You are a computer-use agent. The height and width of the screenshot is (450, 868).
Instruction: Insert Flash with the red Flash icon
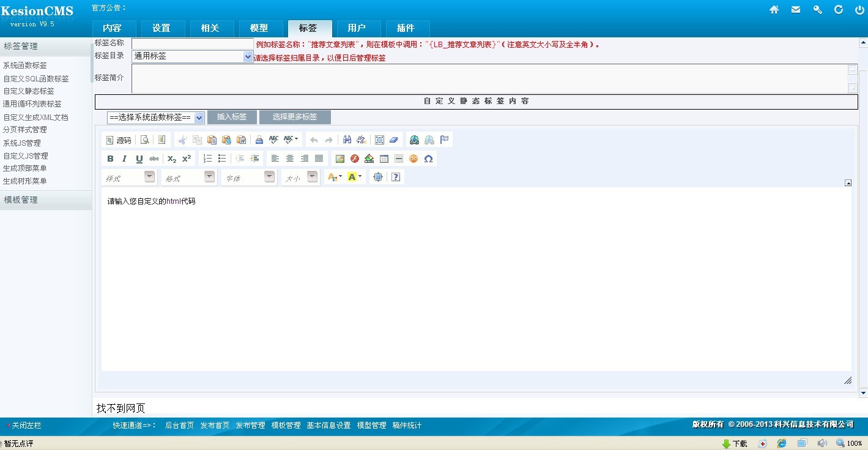tap(355, 159)
